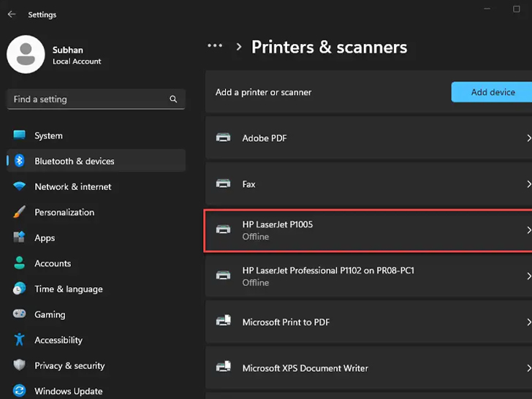Expand the breadcrumb ellipsis menu
The height and width of the screenshot is (399, 532).
point(215,45)
